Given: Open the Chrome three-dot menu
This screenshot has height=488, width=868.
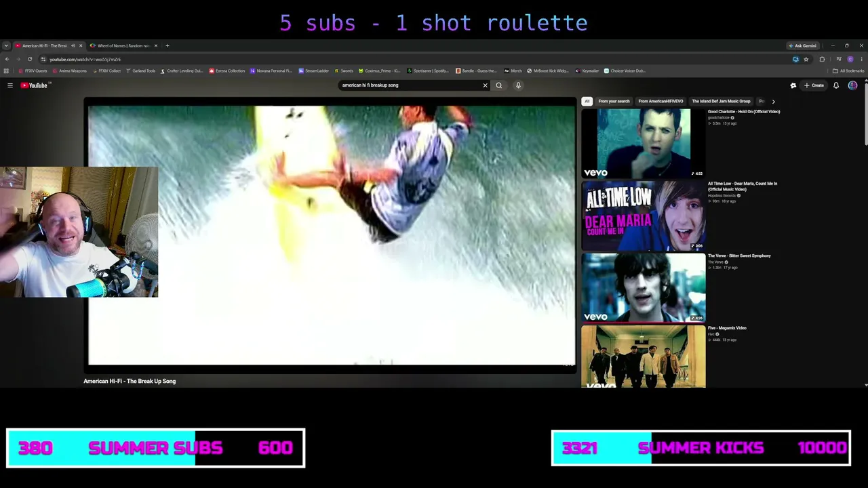Looking at the screenshot, I should click(861, 59).
